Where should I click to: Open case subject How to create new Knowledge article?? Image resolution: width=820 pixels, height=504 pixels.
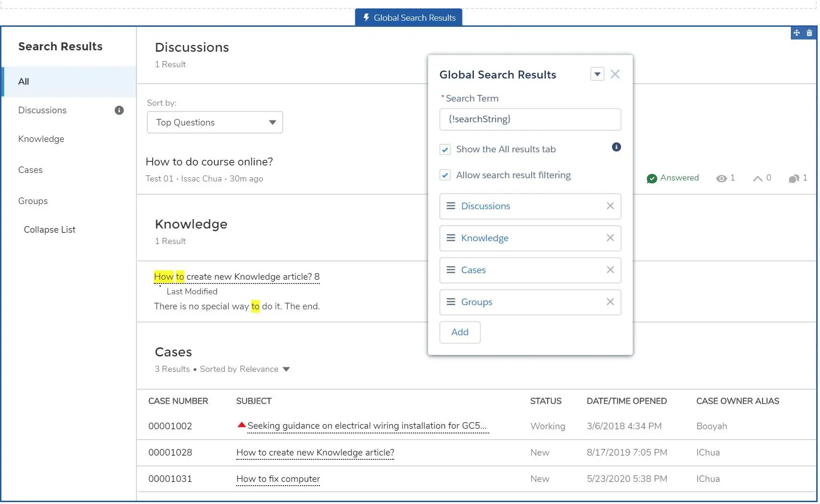(x=315, y=452)
